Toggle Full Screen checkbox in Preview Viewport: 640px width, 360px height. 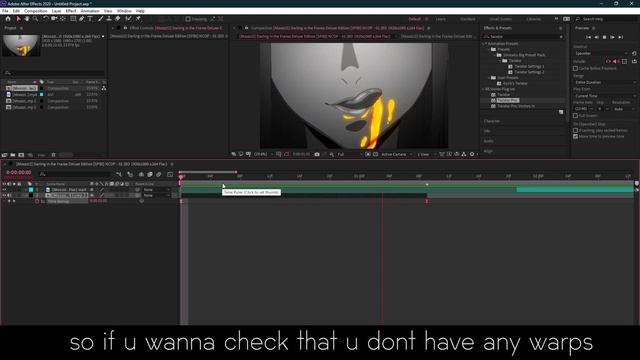click(576, 116)
